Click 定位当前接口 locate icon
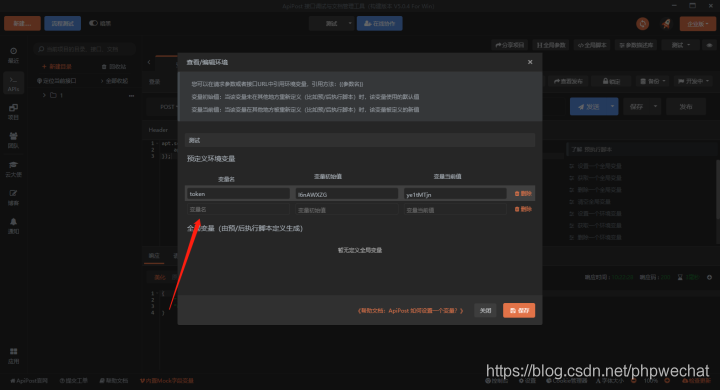 point(56,81)
